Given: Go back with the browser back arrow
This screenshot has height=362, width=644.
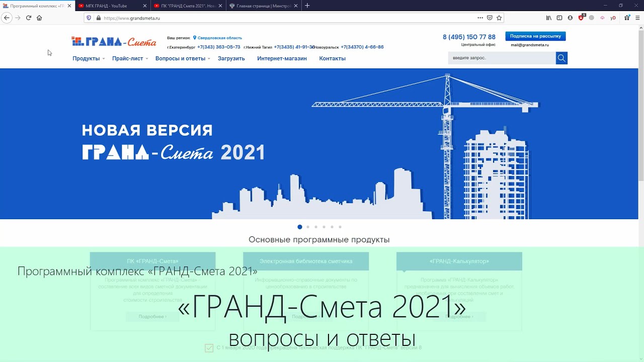Looking at the screenshot, I should pyautogui.click(x=7, y=18).
